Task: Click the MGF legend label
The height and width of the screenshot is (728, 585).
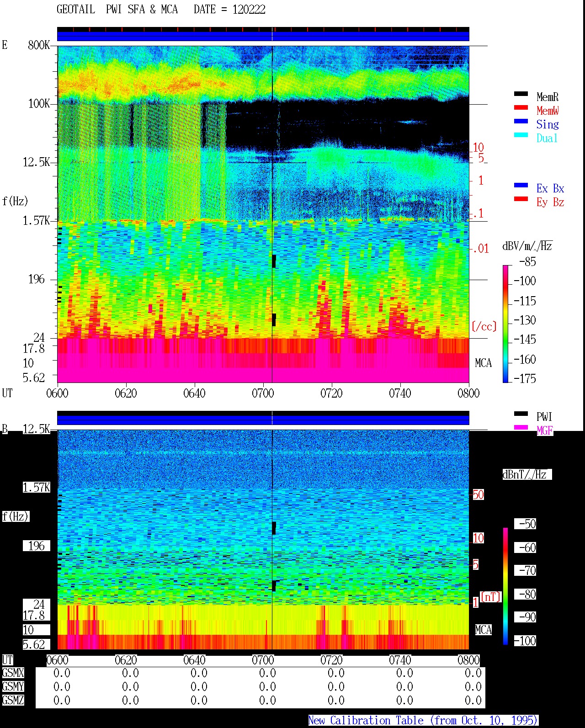Action: click(545, 430)
